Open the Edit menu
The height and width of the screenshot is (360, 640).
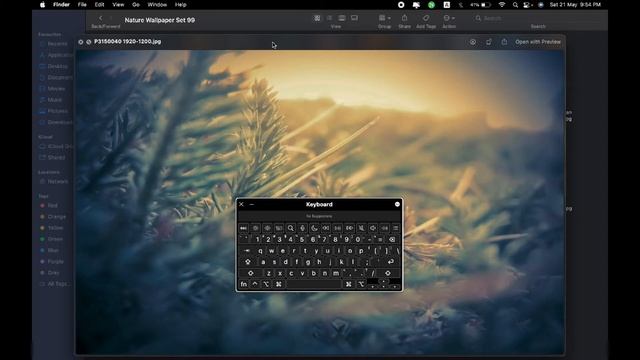click(99, 5)
